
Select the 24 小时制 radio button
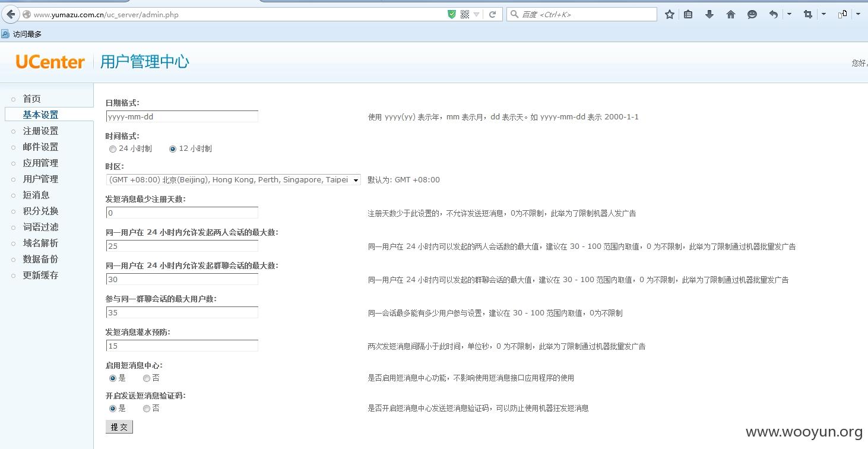113,149
